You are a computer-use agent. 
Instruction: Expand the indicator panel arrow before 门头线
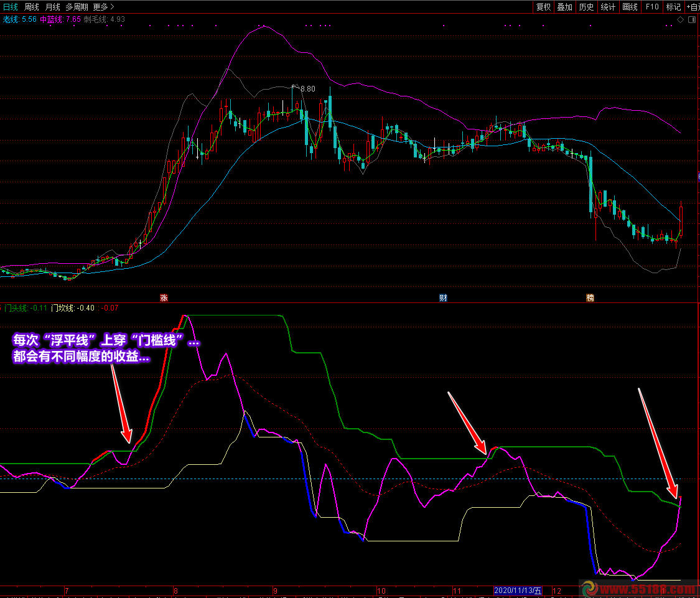click(x=2, y=307)
